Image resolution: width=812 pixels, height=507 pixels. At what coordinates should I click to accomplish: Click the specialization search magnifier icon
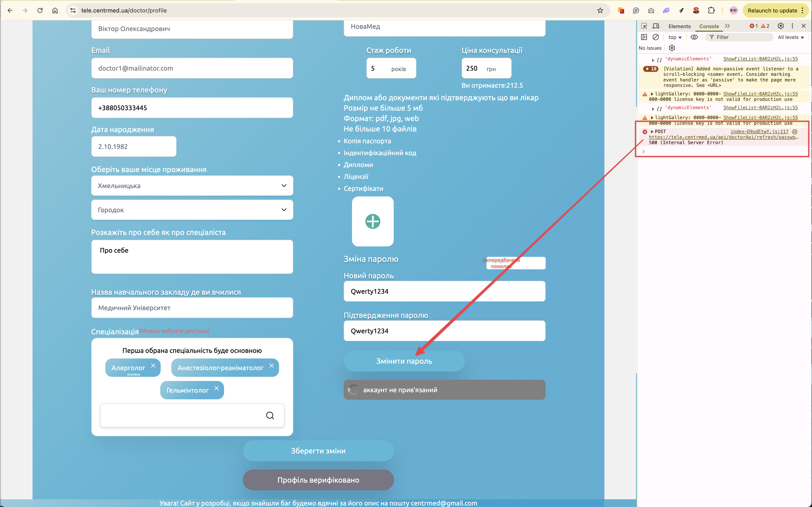pyautogui.click(x=270, y=416)
